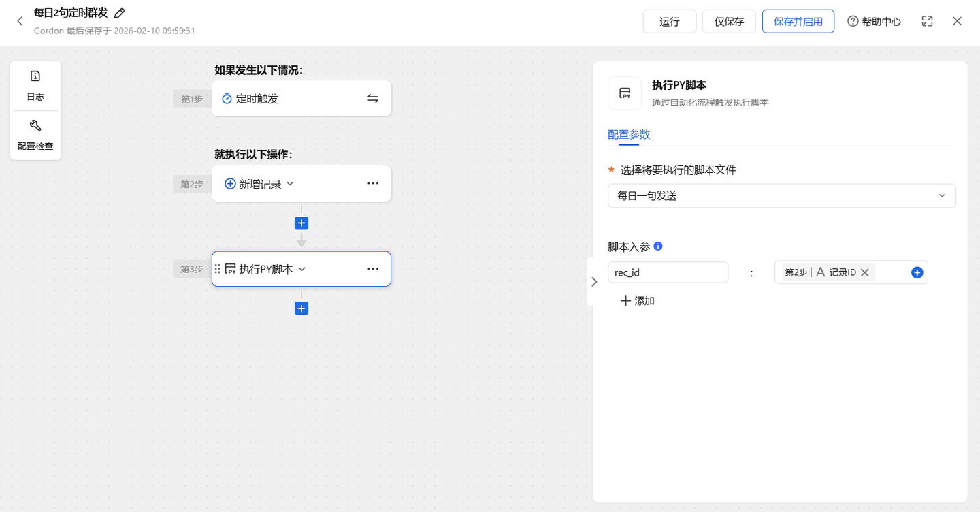Insert a variable with blue plus icon
Screen dimensions: 980x512
pyautogui.click(x=917, y=272)
